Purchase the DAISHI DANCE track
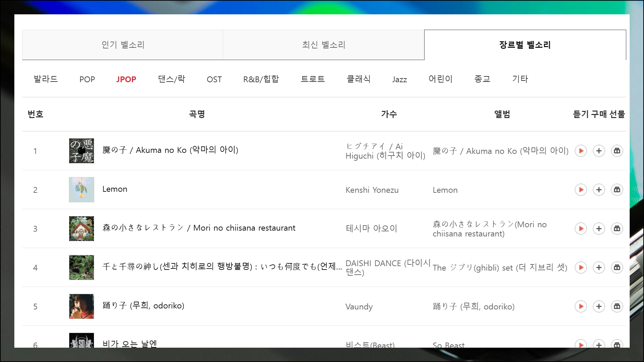The width and height of the screenshot is (644, 362). [599, 267]
